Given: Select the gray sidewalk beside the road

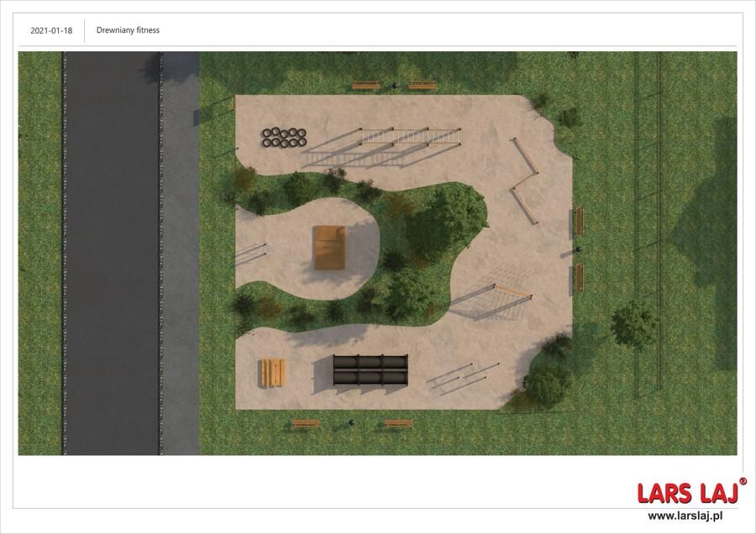Looking at the screenshot, I should (x=179, y=252).
